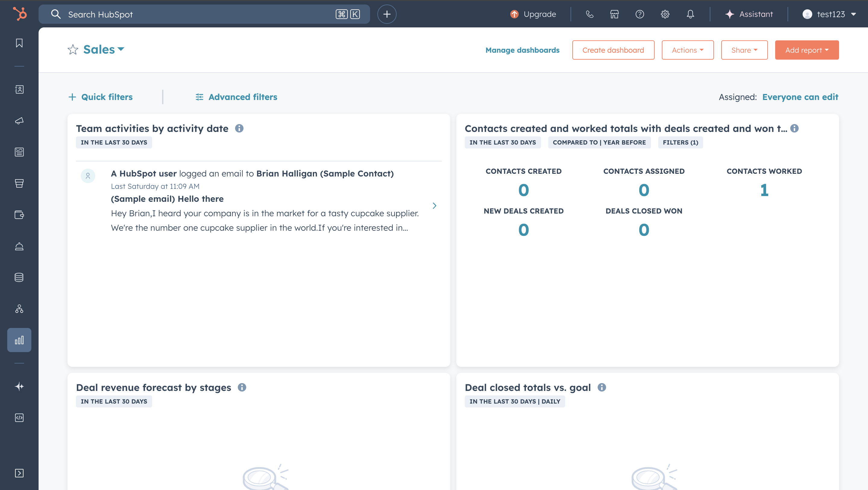The height and width of the screenshot is (490, 868).
Task: Click the HubSpot sprocket logo
Action: coord(19,14)
